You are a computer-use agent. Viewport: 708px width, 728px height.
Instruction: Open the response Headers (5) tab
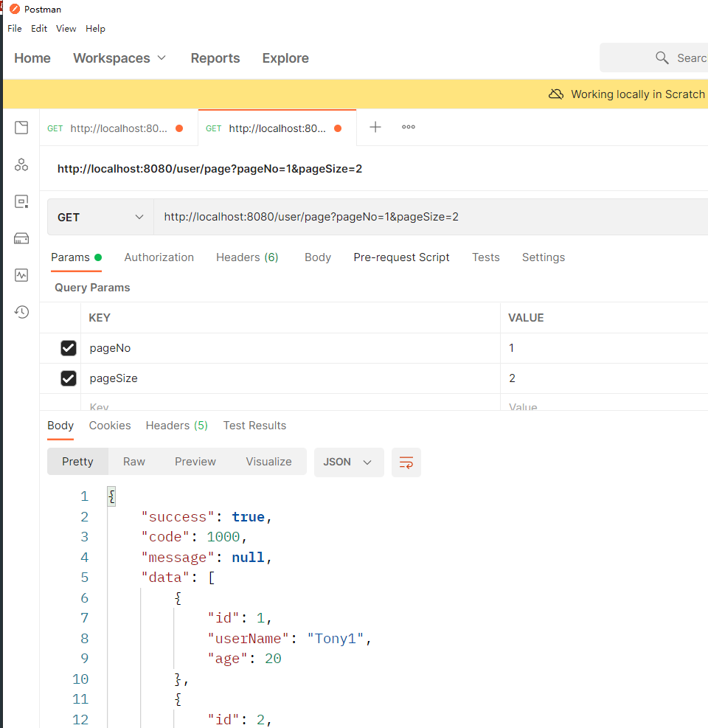coord(176,426)
